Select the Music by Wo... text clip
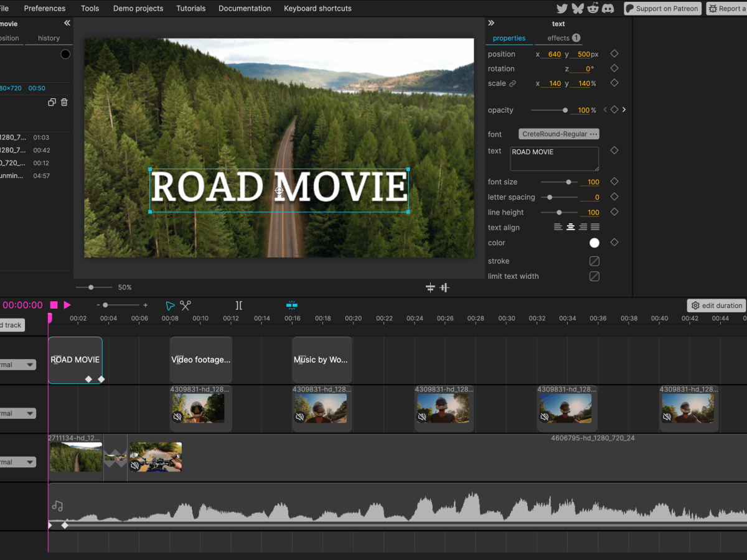Image resolution: width=747 pixels, height=560 pixels. coord(322,360)
